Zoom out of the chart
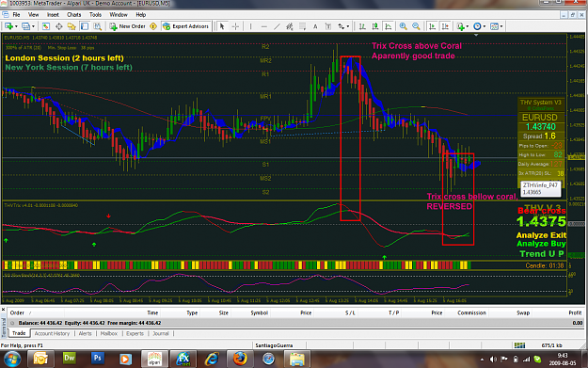 point(416,26)
